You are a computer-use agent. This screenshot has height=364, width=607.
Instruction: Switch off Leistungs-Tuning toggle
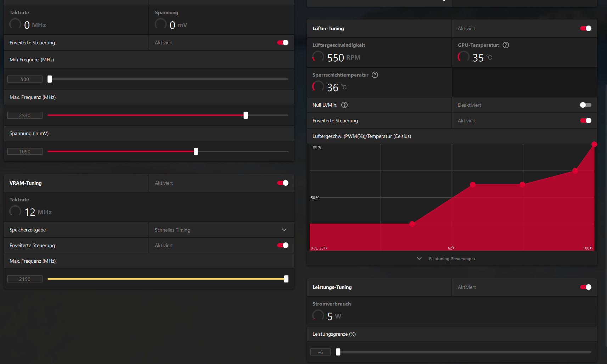(x=586, y=287)
